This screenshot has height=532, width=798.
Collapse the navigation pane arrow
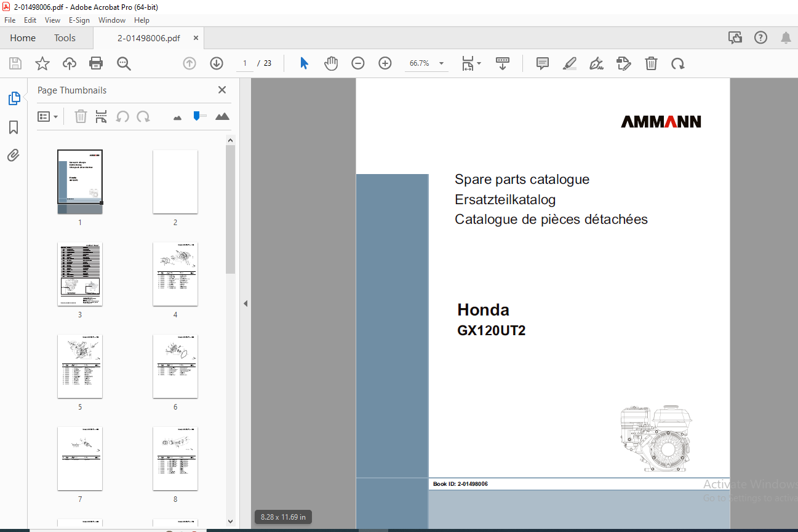(x=245, y=303)
